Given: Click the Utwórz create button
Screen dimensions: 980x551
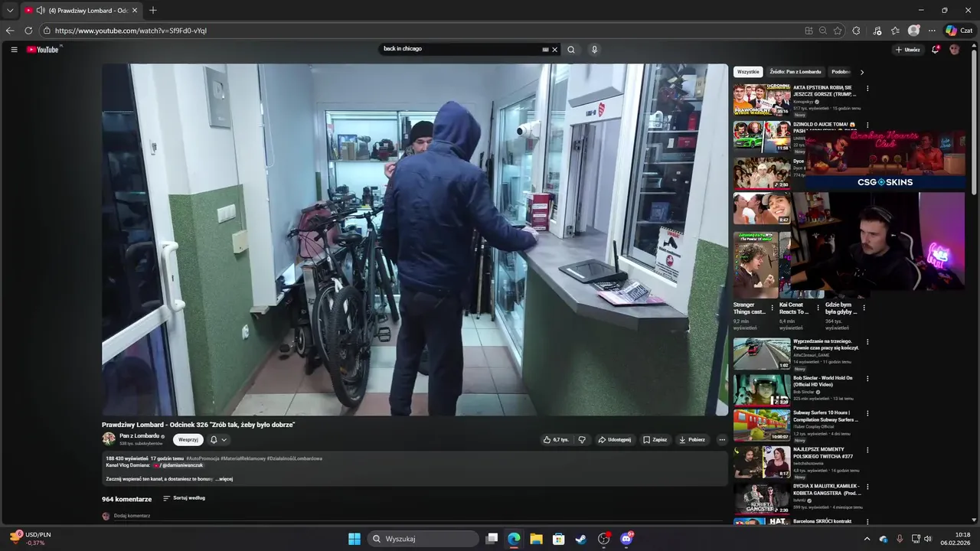Looking at the screenshot, I should [907, 50].
